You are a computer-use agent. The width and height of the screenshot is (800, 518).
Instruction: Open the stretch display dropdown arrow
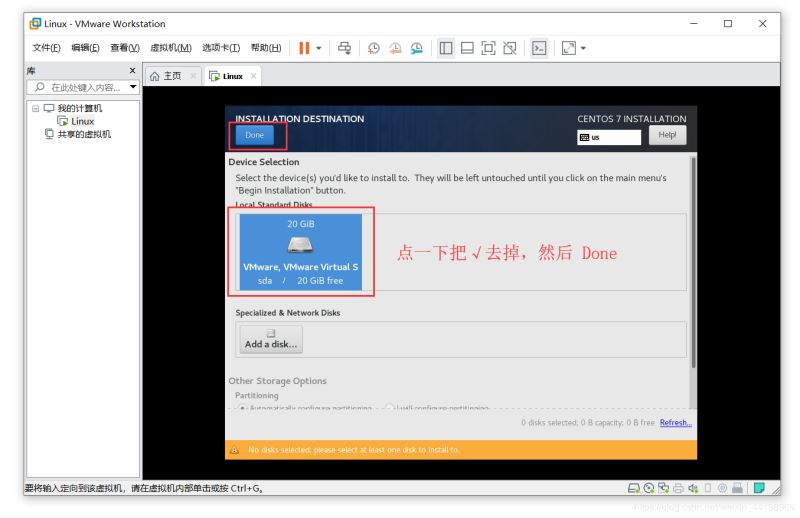click(x=583, y=48)
